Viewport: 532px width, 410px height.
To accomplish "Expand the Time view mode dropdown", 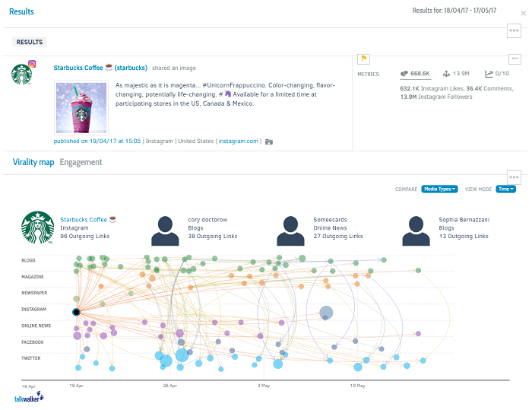I will [x=505, y=189].
